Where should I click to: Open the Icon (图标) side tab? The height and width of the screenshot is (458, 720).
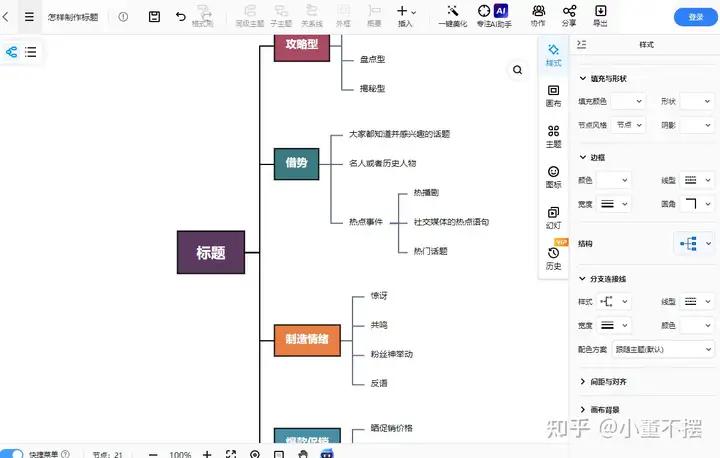(553, 177)
